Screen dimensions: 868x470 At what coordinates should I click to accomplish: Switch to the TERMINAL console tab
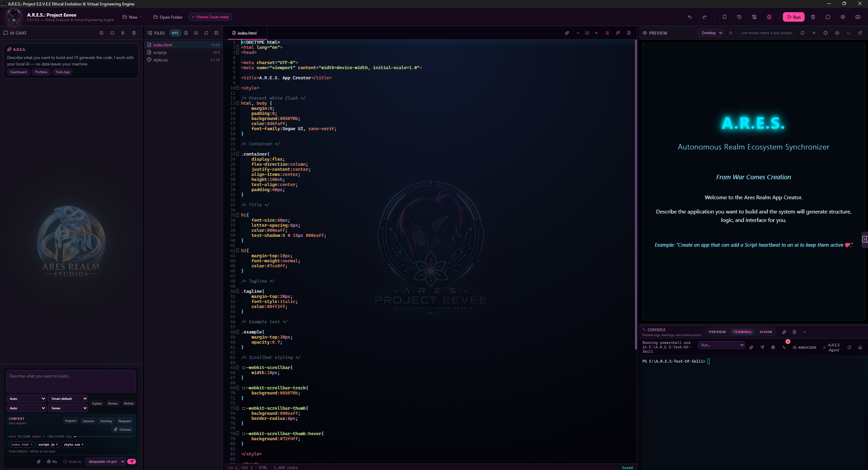[742, 332]
